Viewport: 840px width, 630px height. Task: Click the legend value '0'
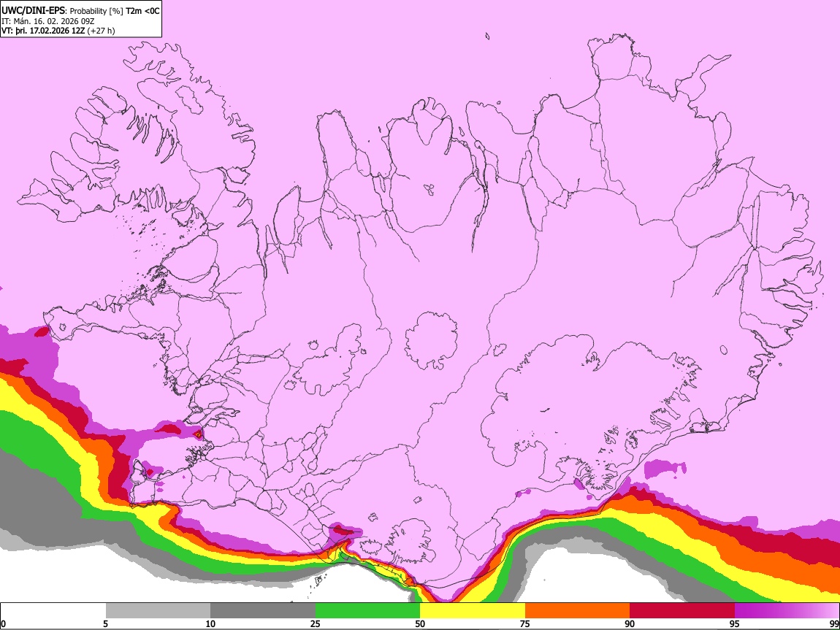point(3,623)
